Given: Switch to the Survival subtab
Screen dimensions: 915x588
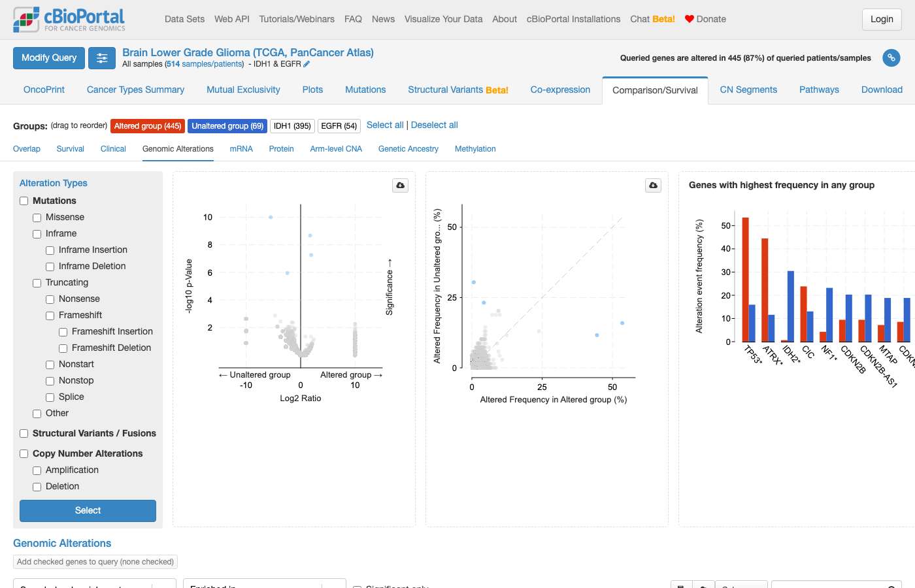Looking at the screenshot, I should pyautogui.click(x=71, y=149).
